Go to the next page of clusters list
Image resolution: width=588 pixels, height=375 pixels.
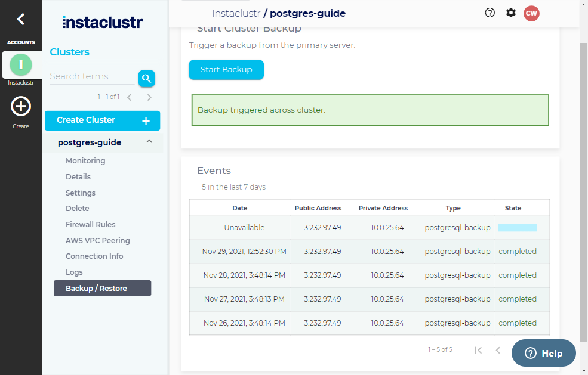click(149, 97)
